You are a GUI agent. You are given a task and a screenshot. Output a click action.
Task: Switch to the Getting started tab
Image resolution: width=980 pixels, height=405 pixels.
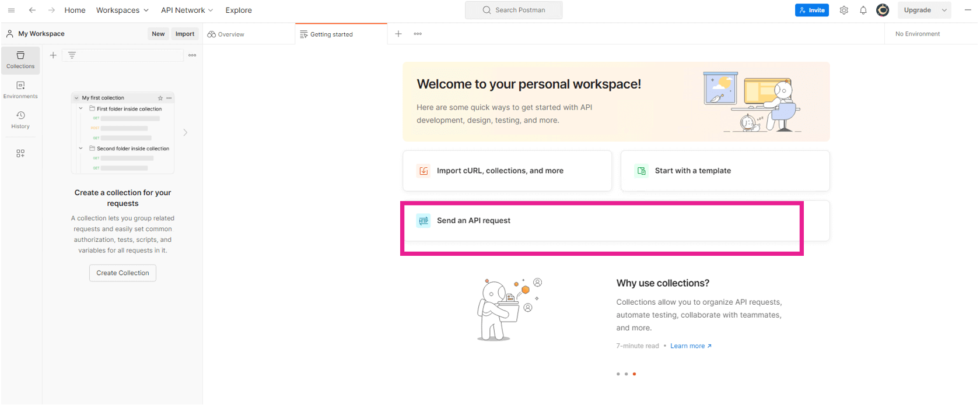(x=341, y=34)
